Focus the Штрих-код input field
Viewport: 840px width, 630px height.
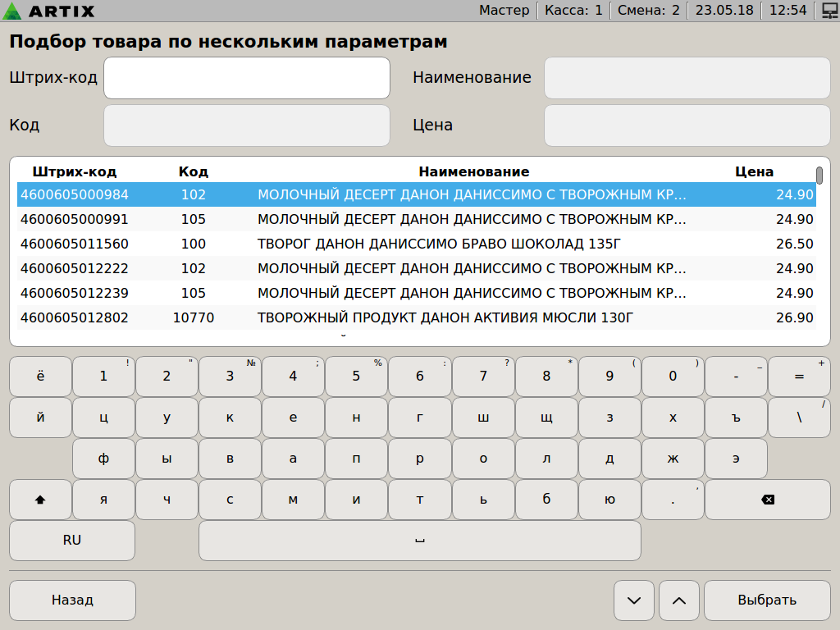point(246,78)
